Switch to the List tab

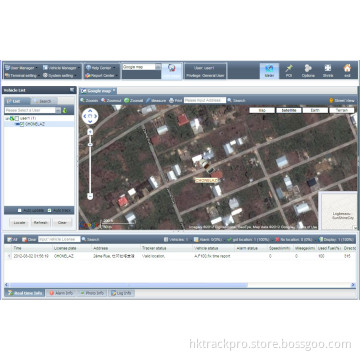(17, 101)
